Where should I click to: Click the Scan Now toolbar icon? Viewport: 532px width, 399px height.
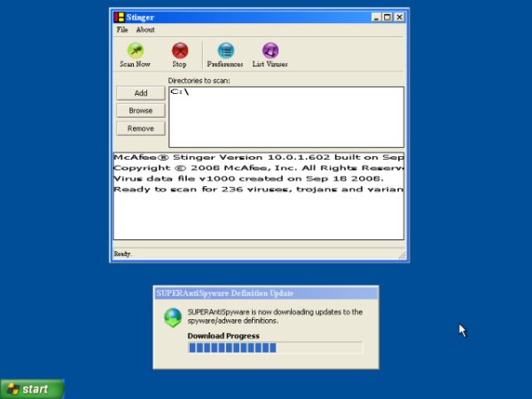[136, 51]
